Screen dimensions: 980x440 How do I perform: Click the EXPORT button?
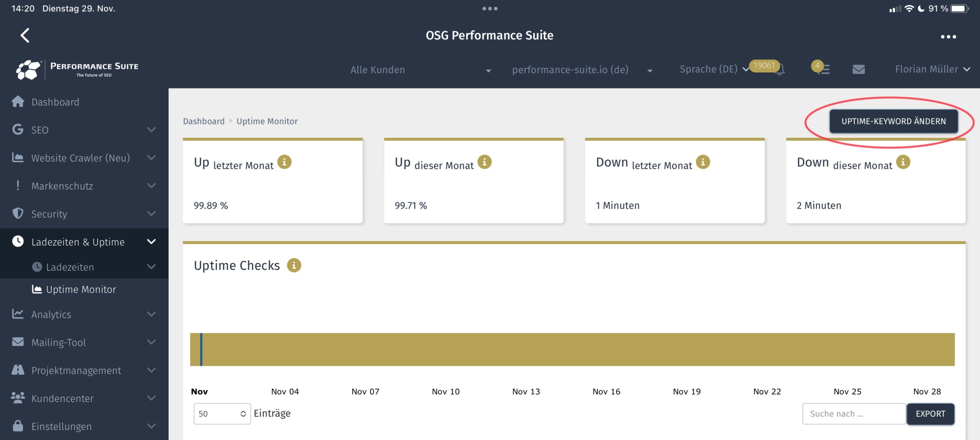point(930,414)
